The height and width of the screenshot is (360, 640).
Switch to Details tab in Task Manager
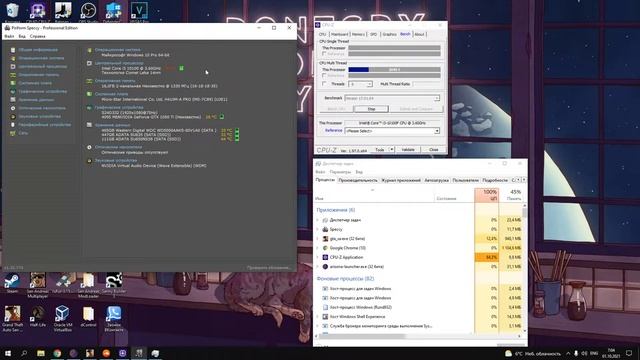point(495,180)
